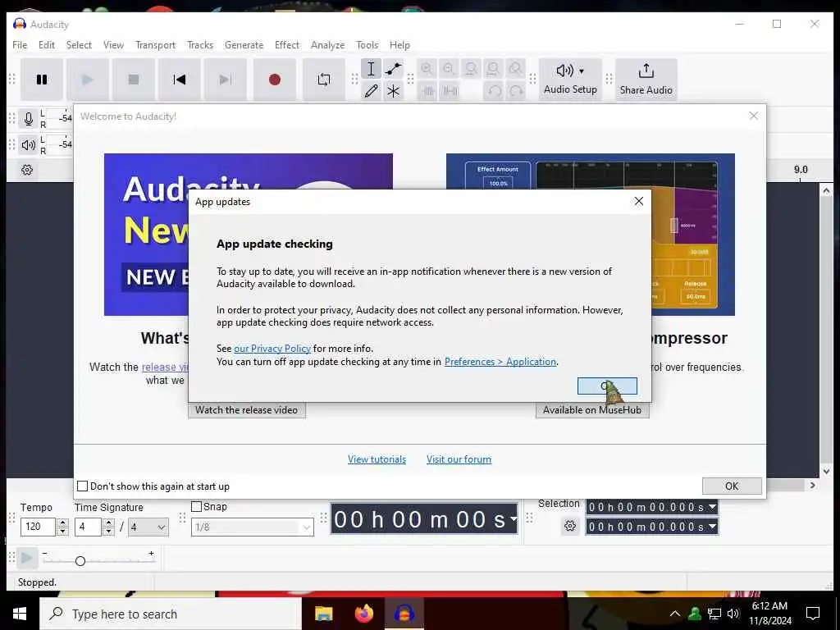The height and width of the screenshot is (630, 840).
Task: Open the File menu
Action: pyautogui.click(x=20, y=45)
